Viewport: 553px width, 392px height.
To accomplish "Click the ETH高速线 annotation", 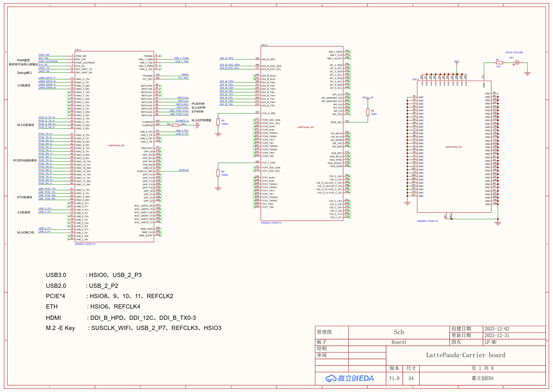I will tap(24, 197).
